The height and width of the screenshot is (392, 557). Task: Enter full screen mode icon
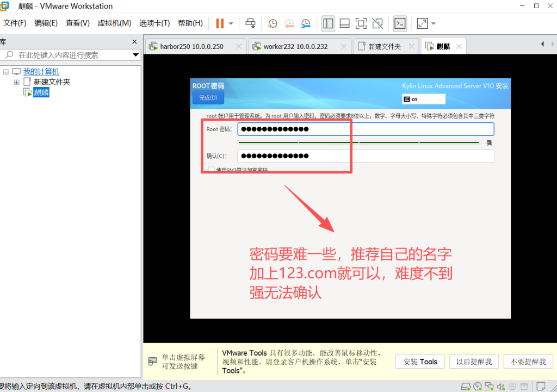(361, 23)
